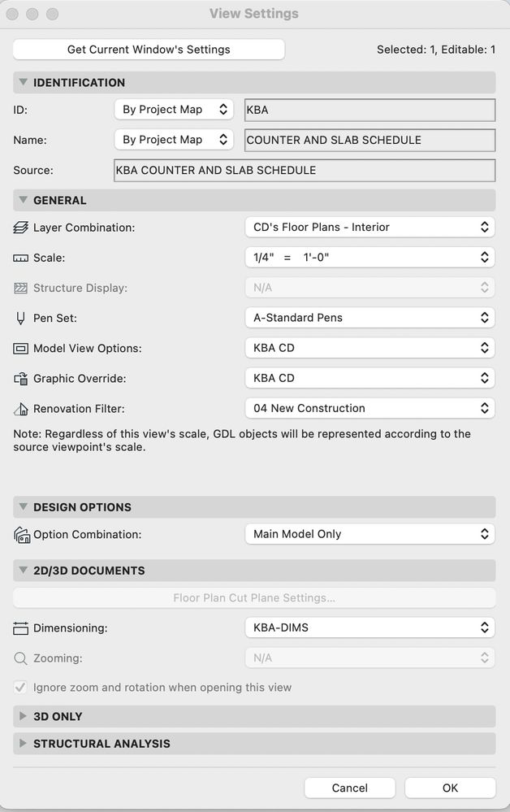Collapse the IDENTIFICATION section

[x=23, y=82]
